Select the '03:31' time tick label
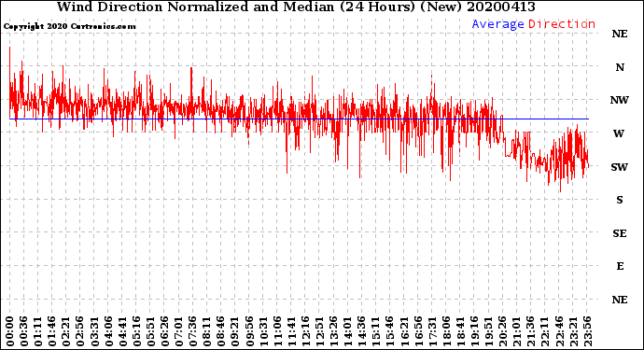 (94, 332)
